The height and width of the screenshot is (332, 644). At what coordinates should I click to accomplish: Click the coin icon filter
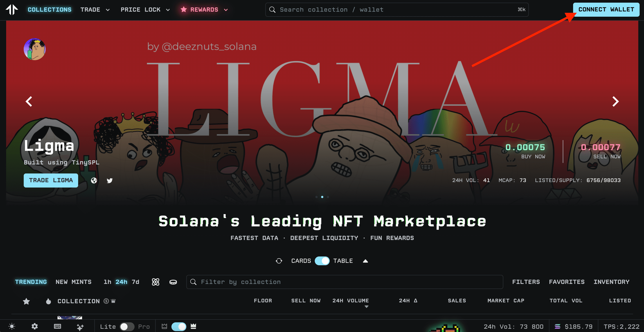173,282
